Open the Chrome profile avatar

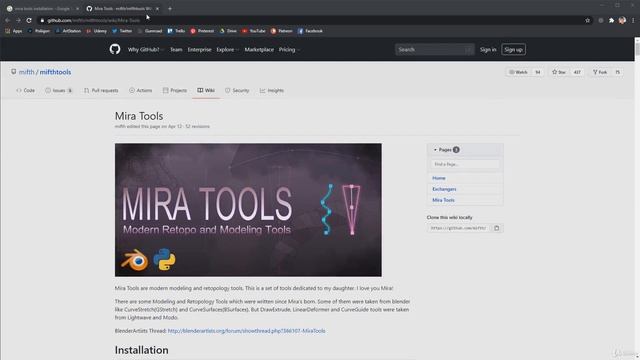coord(622,20)
